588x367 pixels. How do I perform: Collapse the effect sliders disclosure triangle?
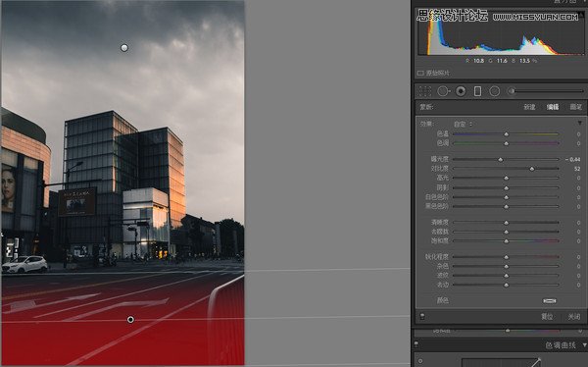click(580, 124)
